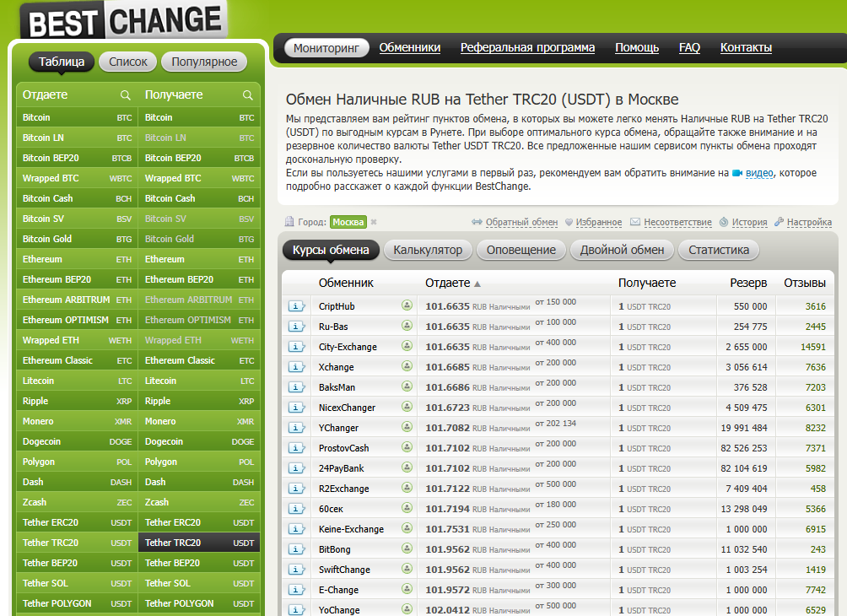Screen dimensions: 847x616
Task: Click the video camera icon before видео
Action: 737,174
